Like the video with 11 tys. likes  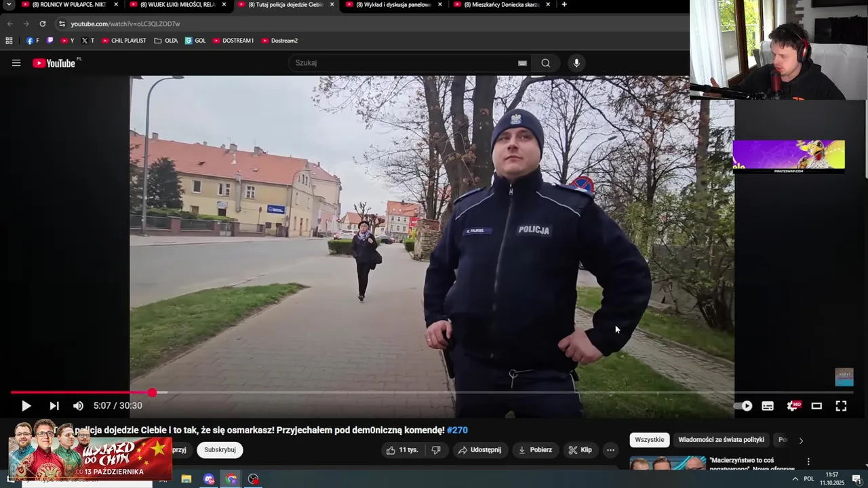(x=403, y=450)
